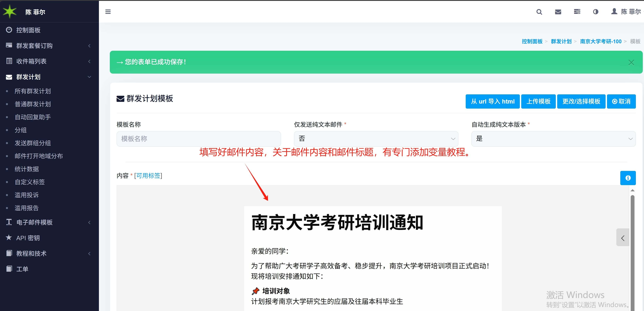Screen dimensions: 644x311
Task: Click the 控制面板 dashboard icon in sidebar
Action: coord(9,30)
